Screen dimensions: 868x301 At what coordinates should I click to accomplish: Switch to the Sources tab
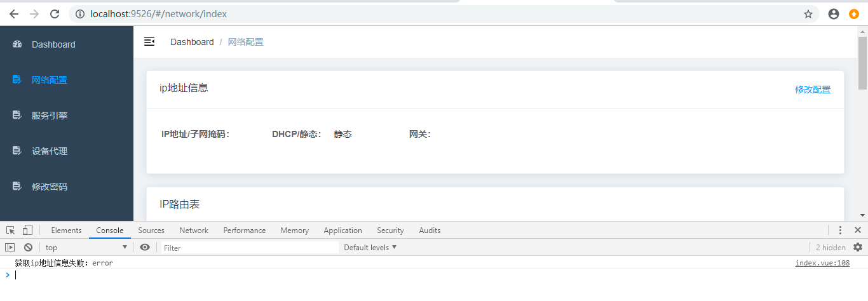(151, 231)
